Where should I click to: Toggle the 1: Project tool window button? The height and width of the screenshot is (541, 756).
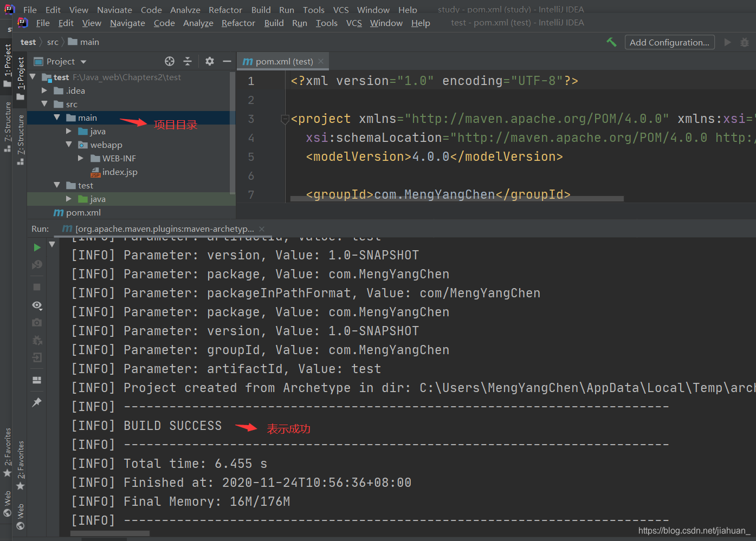tap(21, 79)
